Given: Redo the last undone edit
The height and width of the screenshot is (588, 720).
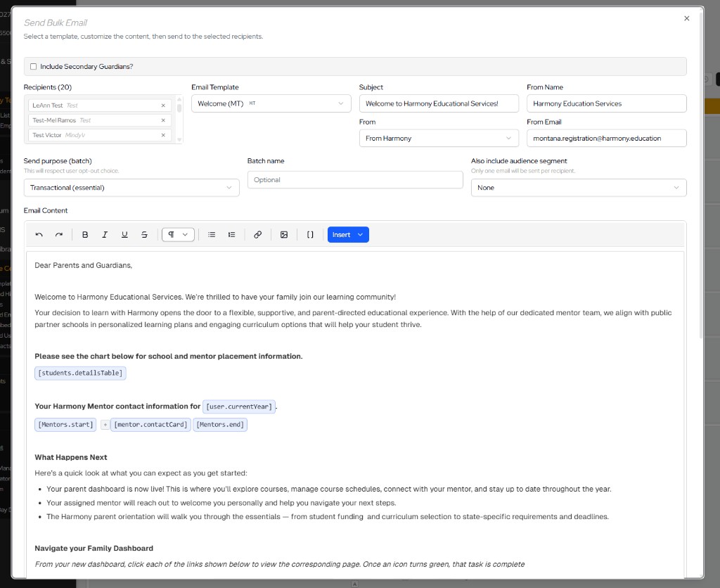Looking at the screenshot, I should coord(59,235).
